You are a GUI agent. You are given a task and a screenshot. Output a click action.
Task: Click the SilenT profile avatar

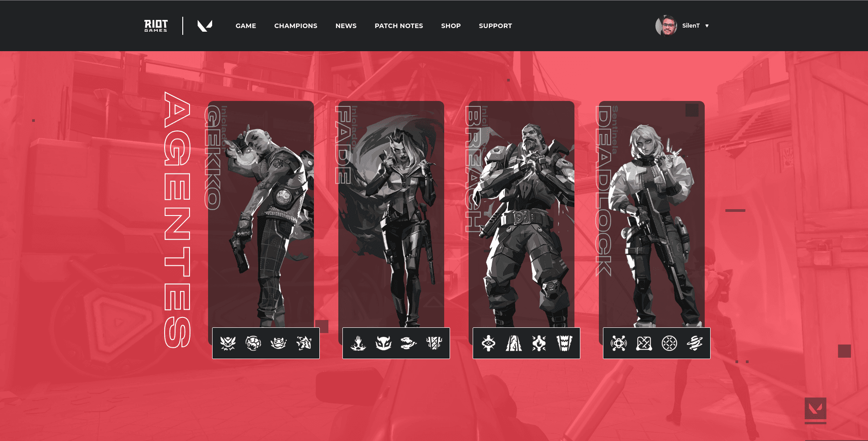[666, 26]
